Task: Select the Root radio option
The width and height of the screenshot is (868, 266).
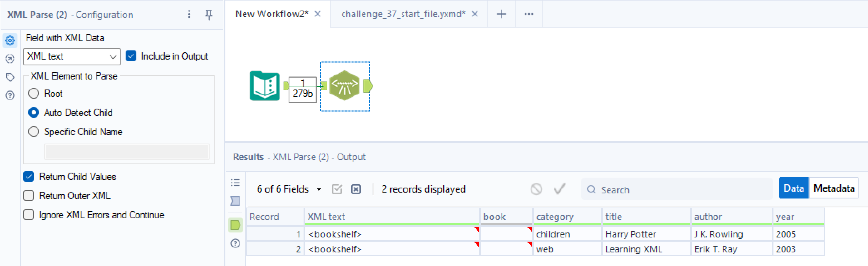Action: (34, 93)
